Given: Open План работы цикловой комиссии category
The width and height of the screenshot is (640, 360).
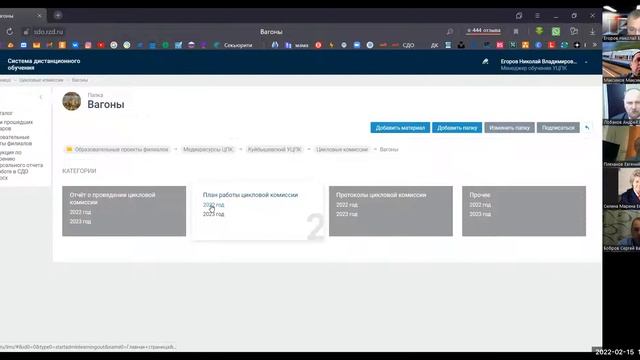Looking at the screenshot, I should (x=250, y=195).
